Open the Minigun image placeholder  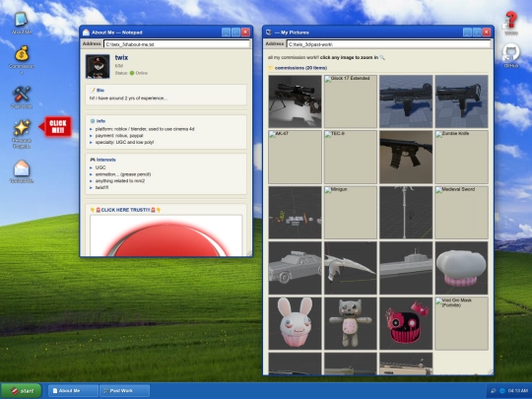[351, 213]
